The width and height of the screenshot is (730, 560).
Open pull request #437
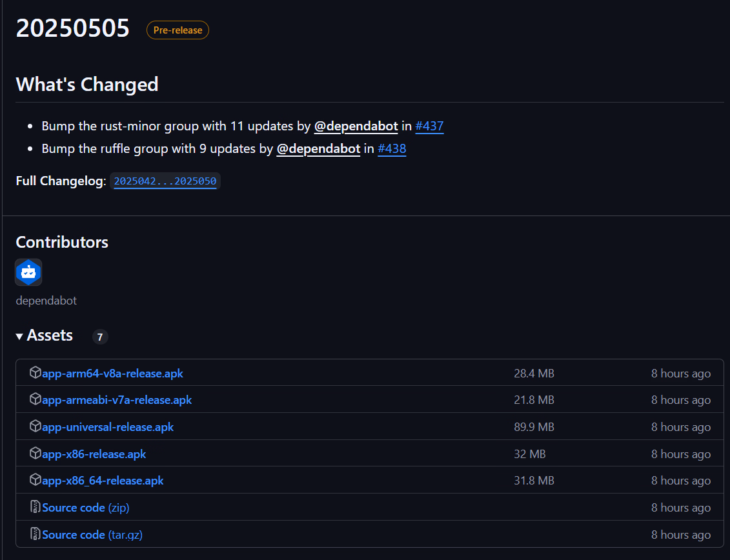point(429,126)
